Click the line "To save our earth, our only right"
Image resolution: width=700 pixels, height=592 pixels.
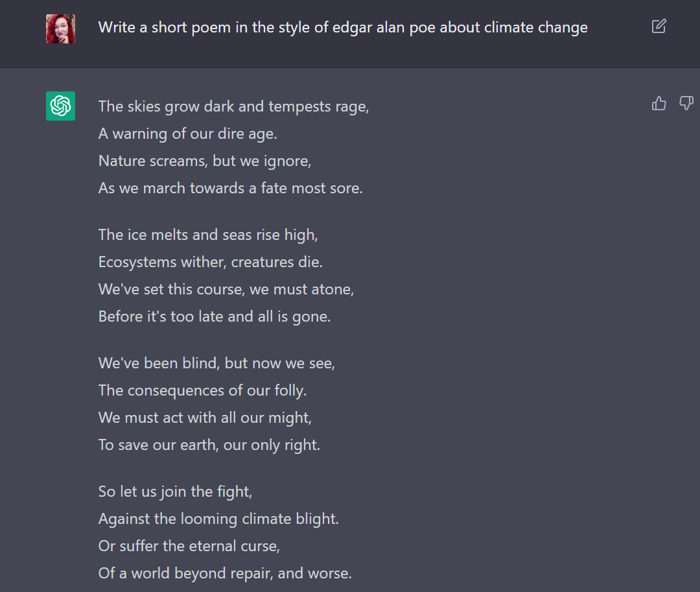click(209, 445)
